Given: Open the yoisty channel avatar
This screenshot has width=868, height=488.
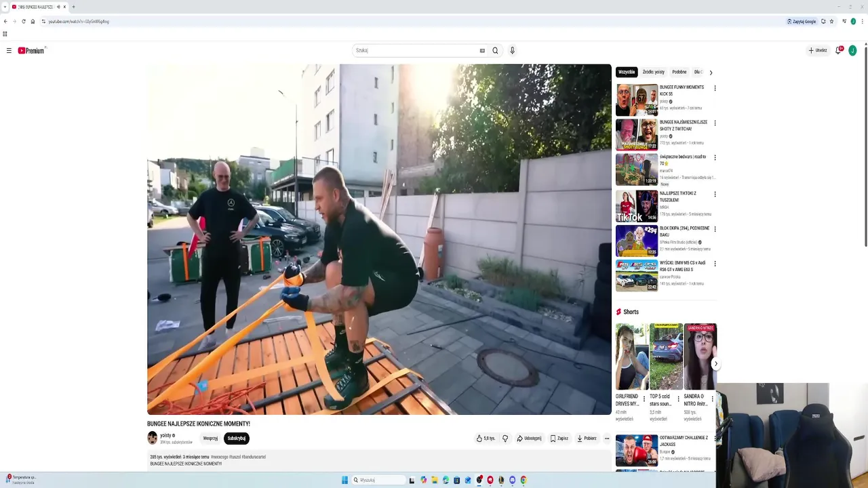Looking at the screenshot, I should pyautogui.click(x=153, y=438).
